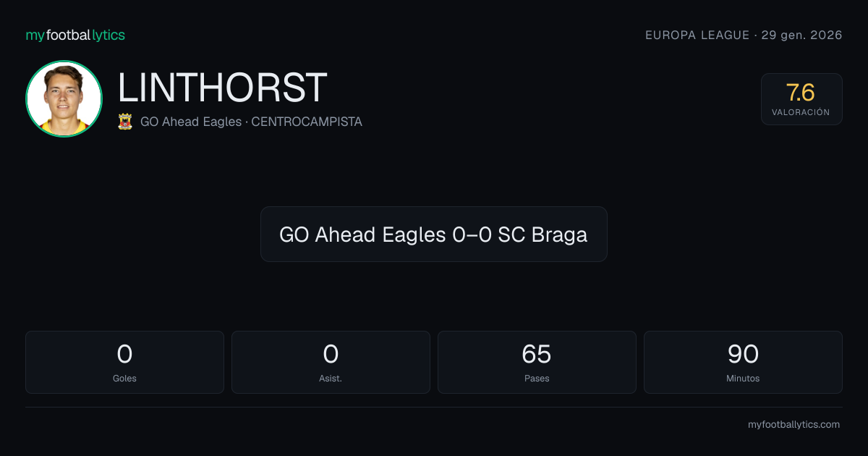Click the number 90 in Minutos
This screenshot has height=456, width=868.
[x=743, y=354]
